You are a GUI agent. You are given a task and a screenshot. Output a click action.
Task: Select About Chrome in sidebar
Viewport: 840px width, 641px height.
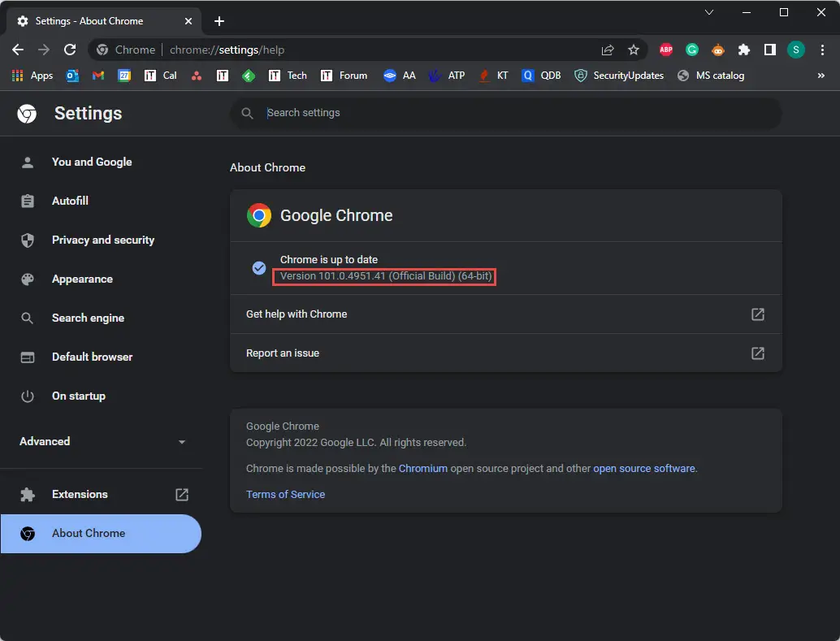(x=101, y=534)
